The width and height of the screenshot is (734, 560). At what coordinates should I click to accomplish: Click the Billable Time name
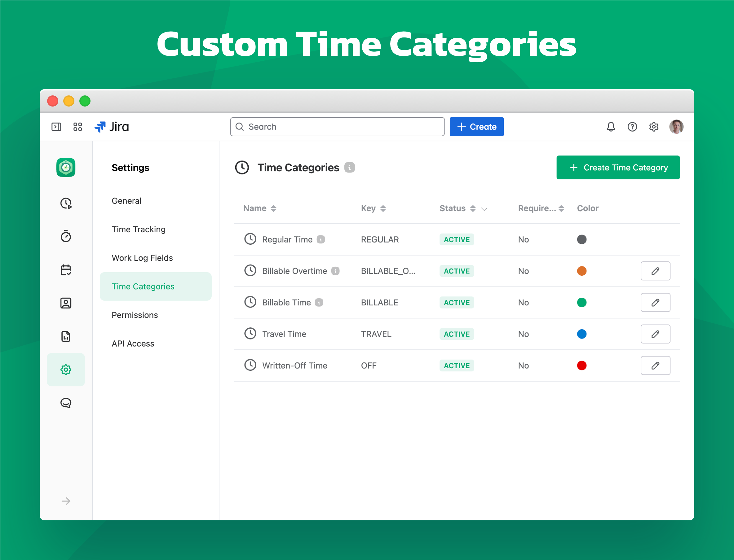pyautogui.click(x=286, y=302)
